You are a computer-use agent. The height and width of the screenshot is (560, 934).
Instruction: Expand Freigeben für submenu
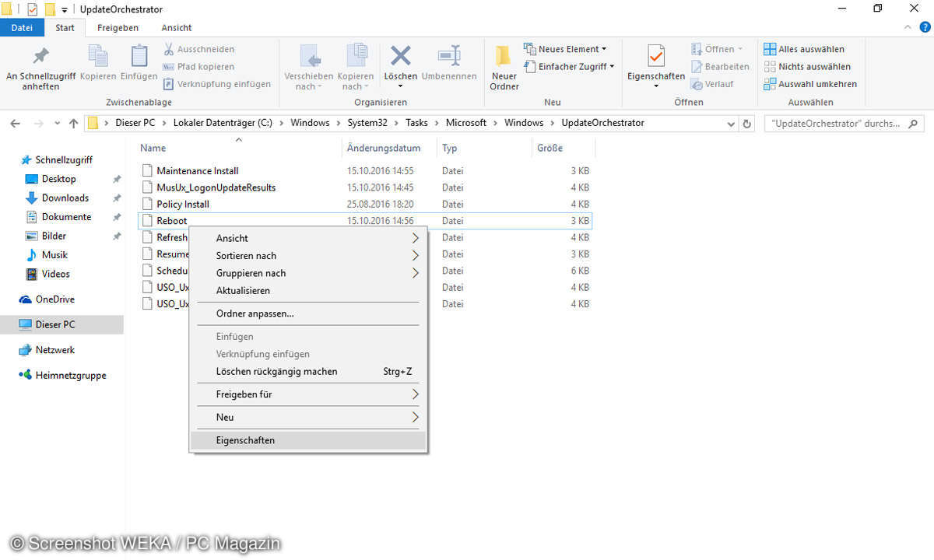(308, 394)
